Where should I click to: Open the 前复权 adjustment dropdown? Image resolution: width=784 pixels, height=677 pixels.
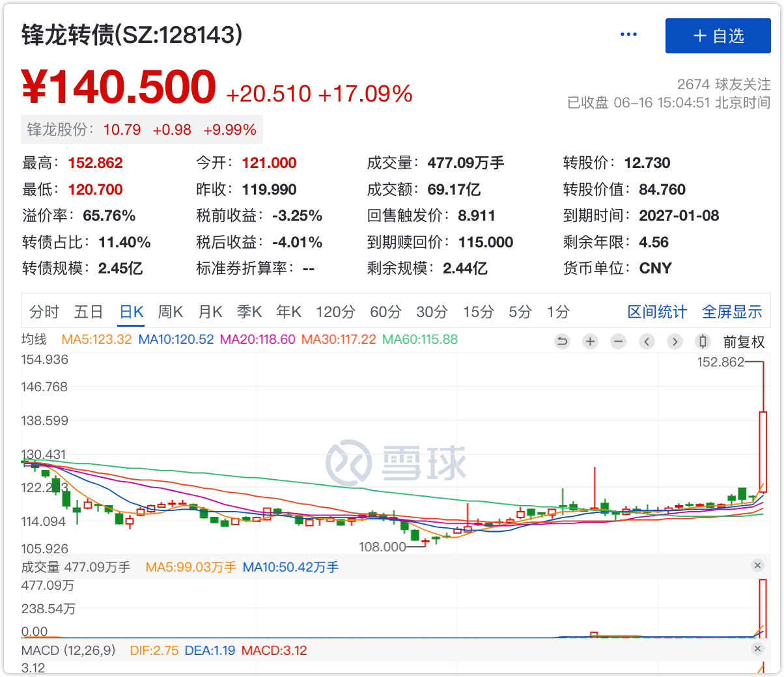[x=744, y=342]
